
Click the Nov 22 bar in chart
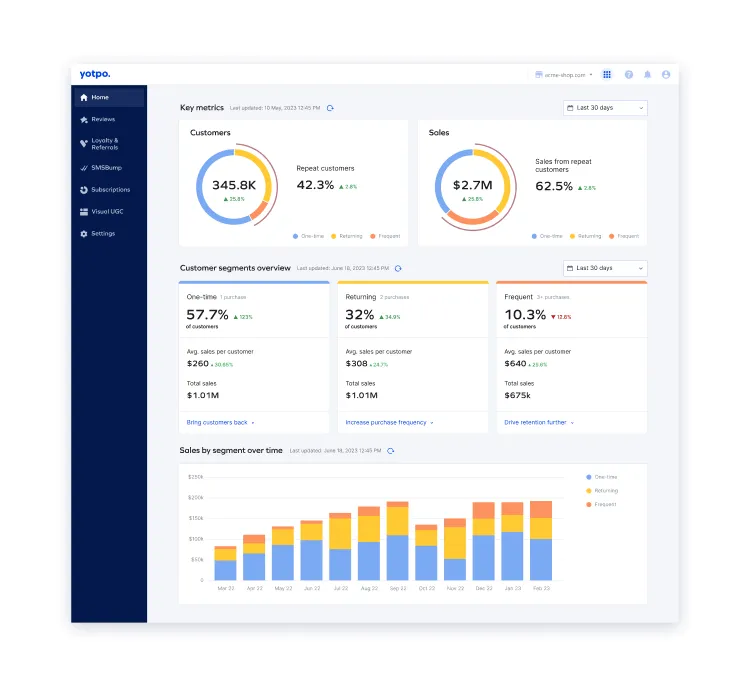[x=455, y=549]
